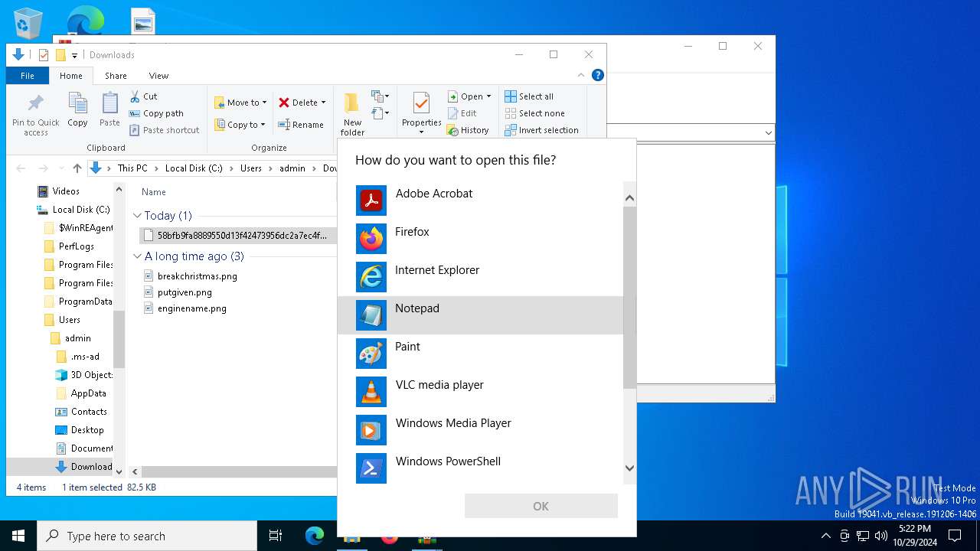This screenshot has width=980, height=551.
Task: Click the Rename ribbon button
Action: [x=301, y=125]
